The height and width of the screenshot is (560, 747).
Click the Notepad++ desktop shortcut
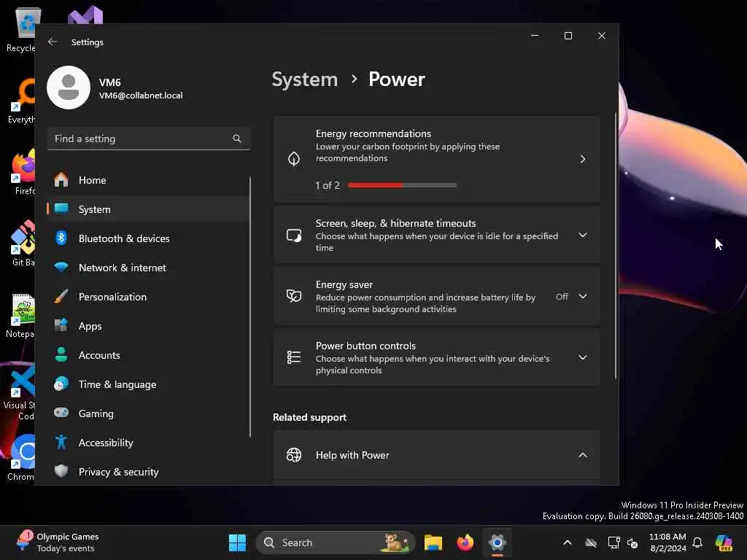pyautogui.click(x=21, y=315)
